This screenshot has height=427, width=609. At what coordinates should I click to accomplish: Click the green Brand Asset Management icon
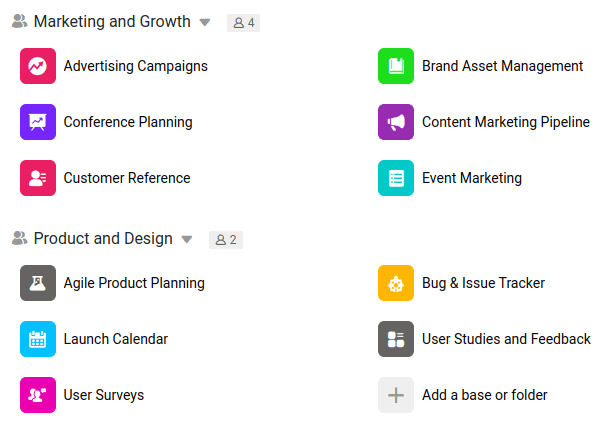(396, 66)
